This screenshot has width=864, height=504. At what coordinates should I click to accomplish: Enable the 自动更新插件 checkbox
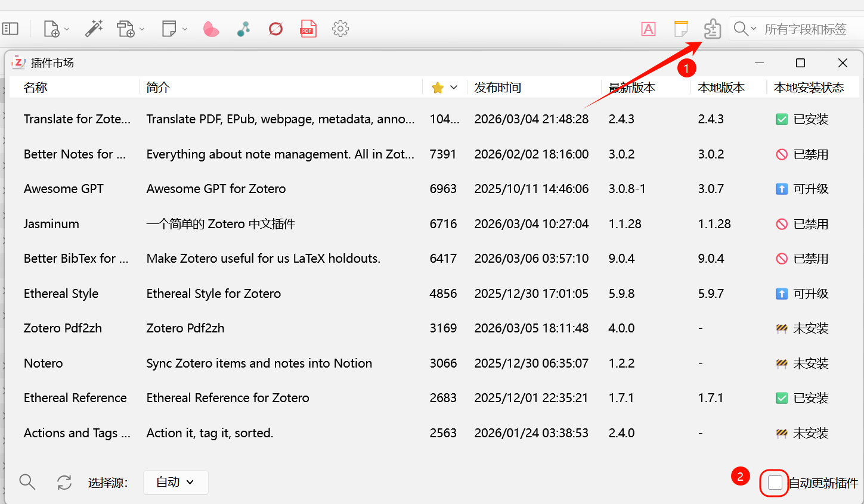click(x=775, y=483)
